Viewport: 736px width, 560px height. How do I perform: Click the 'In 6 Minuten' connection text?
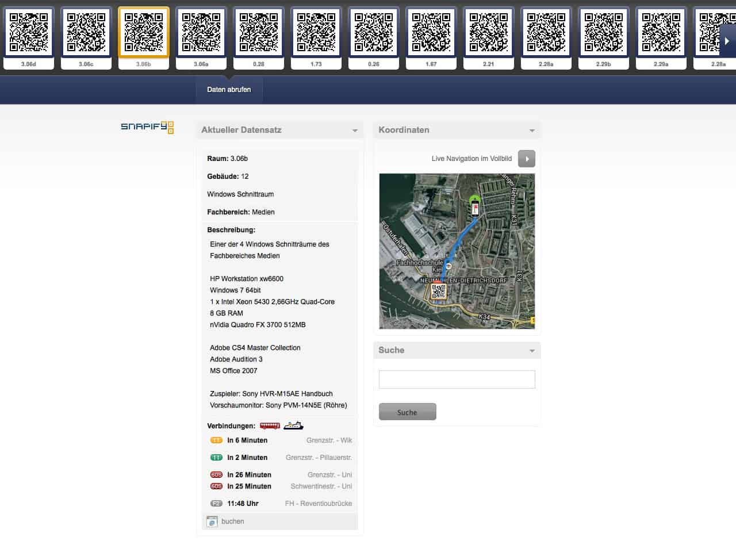pyautogui.click(x=247, y=440)
